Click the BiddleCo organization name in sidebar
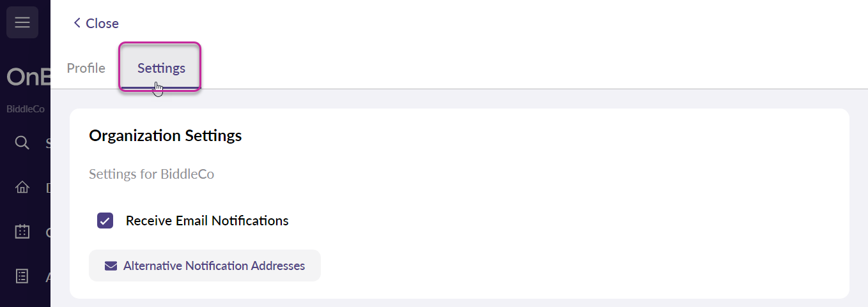The width and height of the screenshot is (868, 307). [26, 109]
